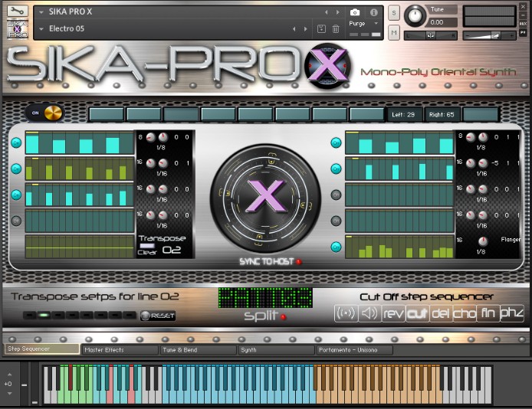This screenshot has height=409, width=532.
Task: Adjust the Tune knob
Action: pos(415,14)
